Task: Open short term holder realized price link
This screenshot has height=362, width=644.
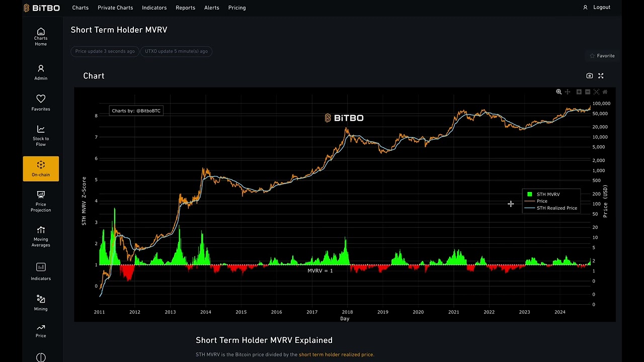Action: [336, 354]
